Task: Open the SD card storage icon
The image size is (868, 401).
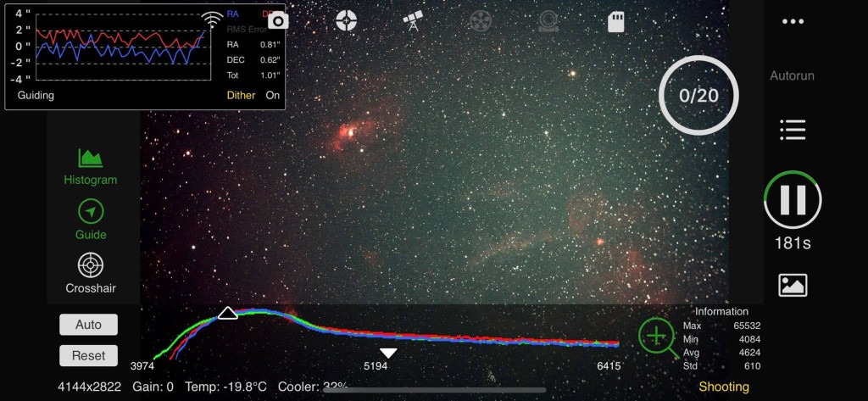Action: pos(616,21)
